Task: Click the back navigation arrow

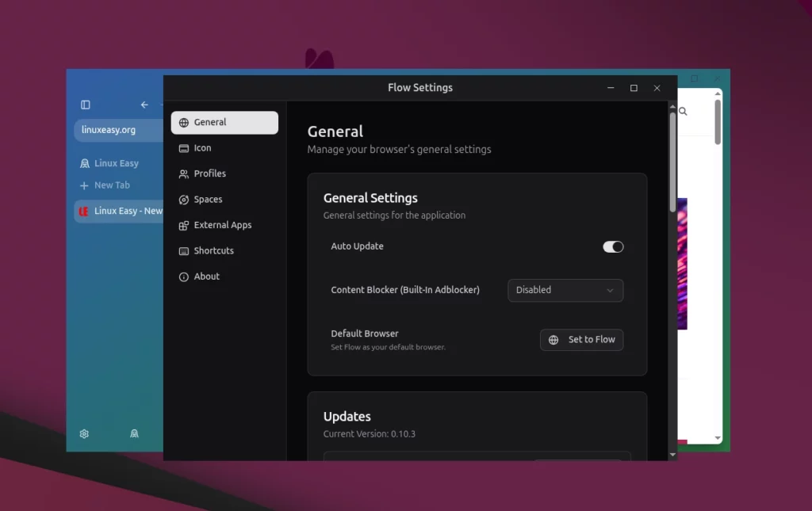Action: point(144,105)
